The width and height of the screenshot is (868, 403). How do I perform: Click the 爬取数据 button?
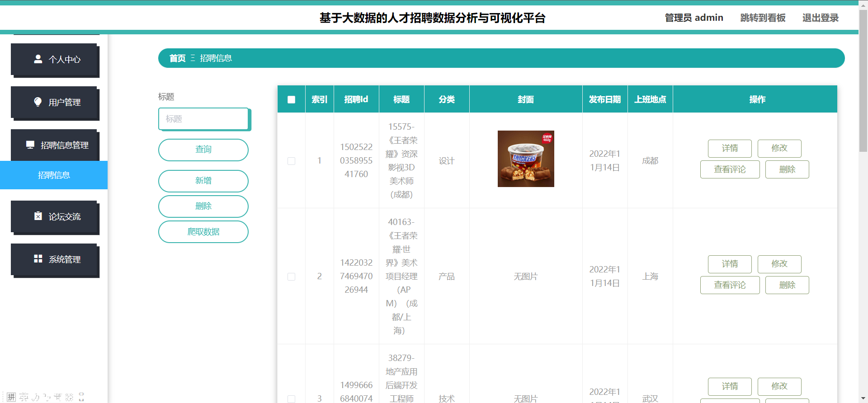(203, 232)
